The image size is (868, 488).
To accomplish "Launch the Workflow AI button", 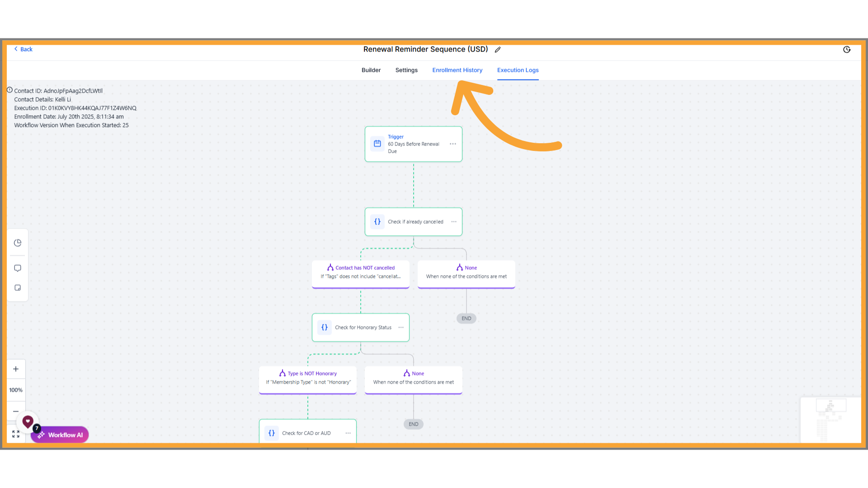I will pos(60,435).
